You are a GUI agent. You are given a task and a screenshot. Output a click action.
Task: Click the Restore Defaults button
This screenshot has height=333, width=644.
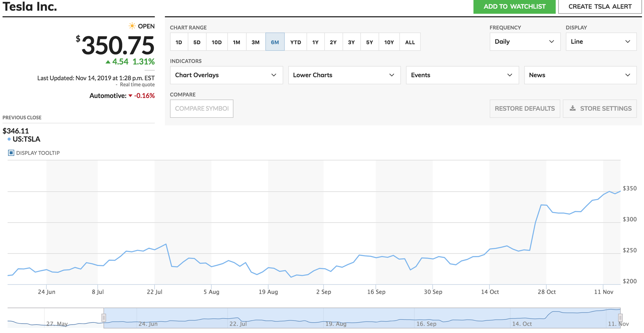(x=525, y=109)
